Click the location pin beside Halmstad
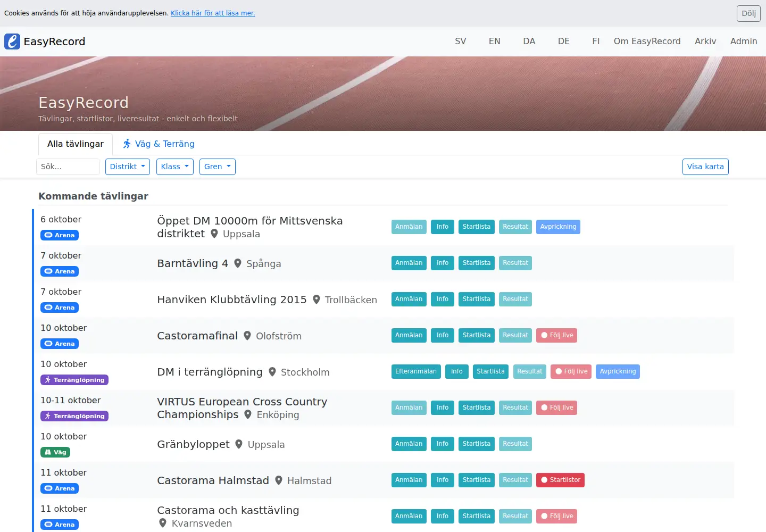The image size is (766, 532). pyautogui.click(x=279, y=480)
